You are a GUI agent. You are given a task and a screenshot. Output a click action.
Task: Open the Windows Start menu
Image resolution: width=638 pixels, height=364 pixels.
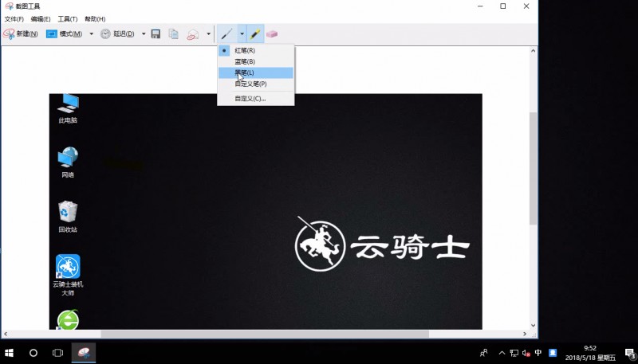click(10, 353)
